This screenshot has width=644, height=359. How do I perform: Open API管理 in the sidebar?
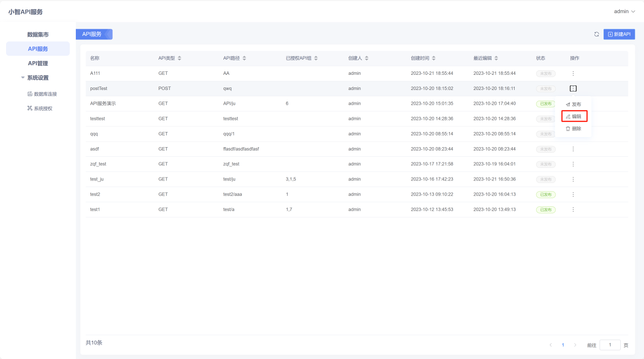tap(38, 63)
